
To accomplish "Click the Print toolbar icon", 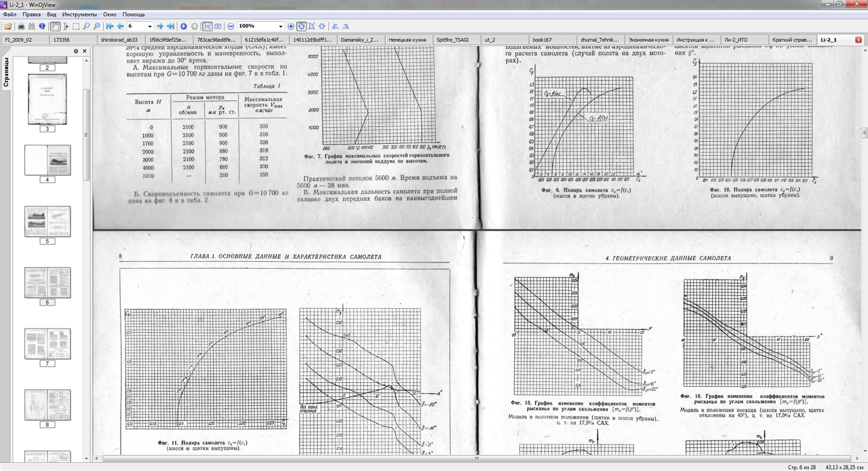I will click(x=21, y=26).
